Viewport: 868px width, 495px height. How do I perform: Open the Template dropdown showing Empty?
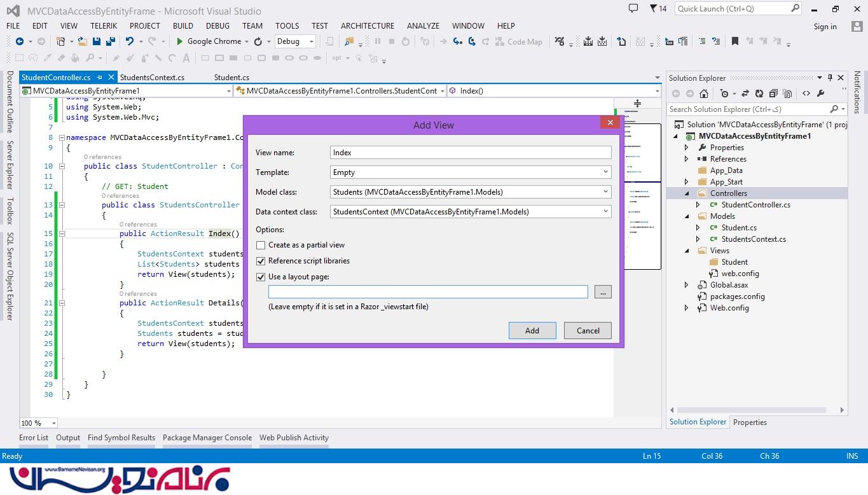[471, 172]
